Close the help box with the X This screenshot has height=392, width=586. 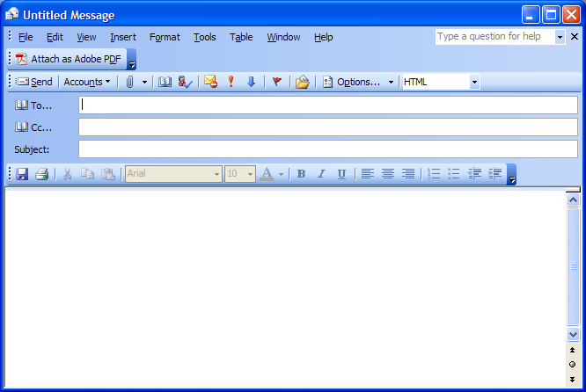click(575, 37)
